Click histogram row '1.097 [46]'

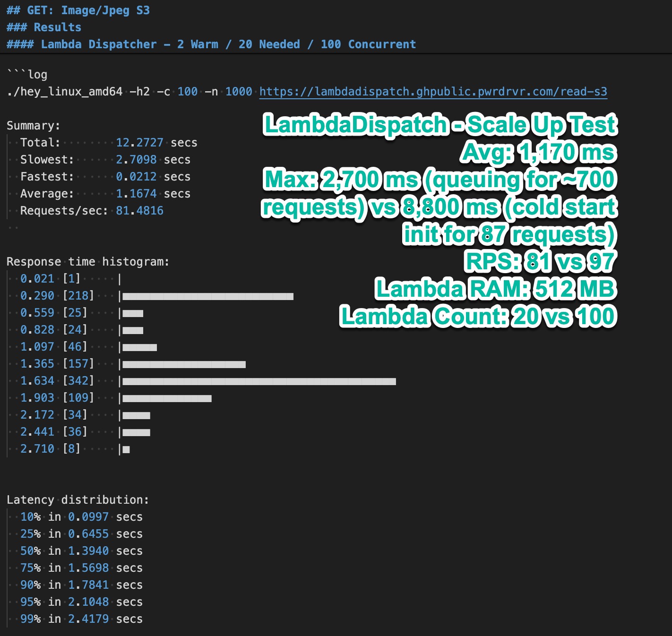click(x=88, y=347)
